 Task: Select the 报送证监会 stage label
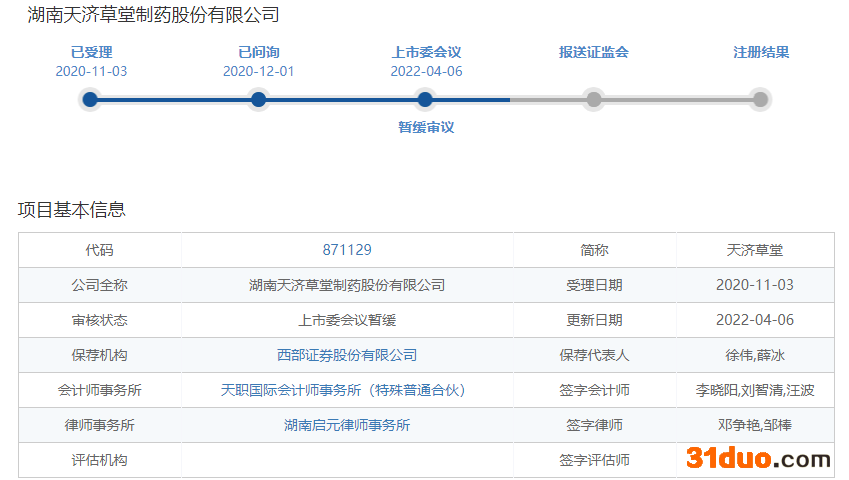tap(594, 52)
